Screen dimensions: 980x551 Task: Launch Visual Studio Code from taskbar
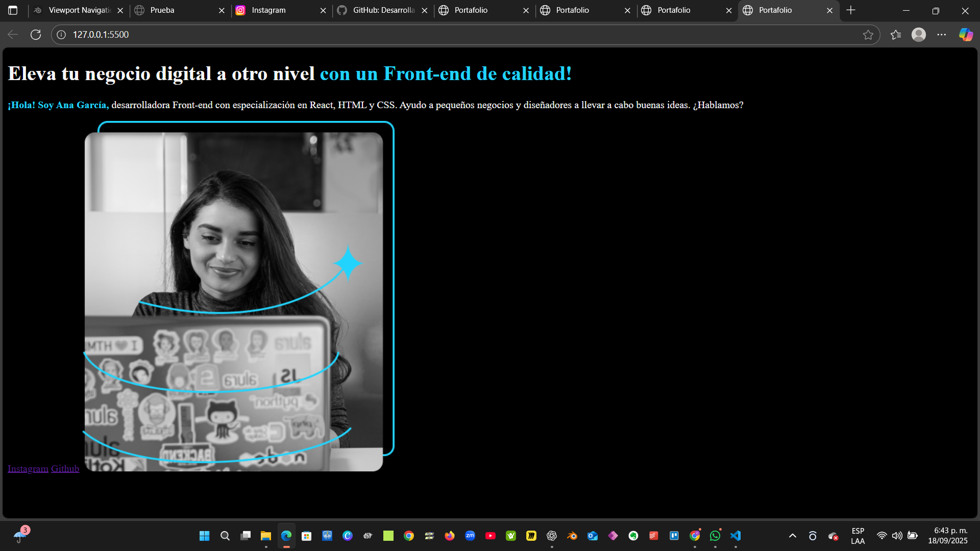click(736, 536)
